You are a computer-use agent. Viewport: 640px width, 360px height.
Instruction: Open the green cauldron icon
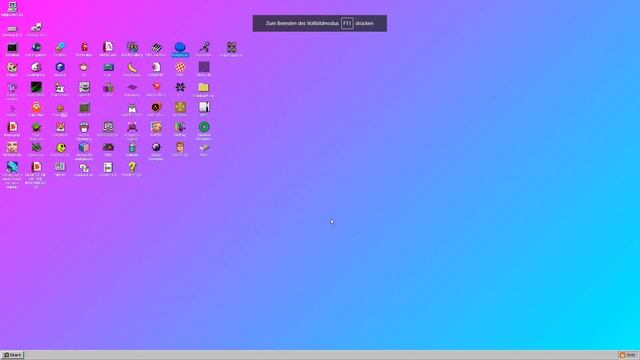[x=36, y=127]
